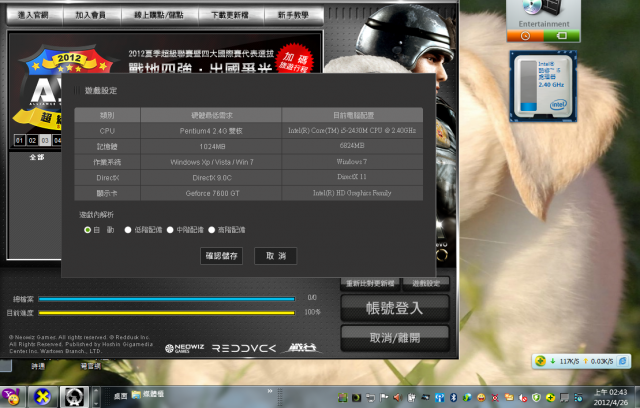Click the volume speaker tray icon
Viewport: 640px width, 408px height.
(x=397, y=397)
